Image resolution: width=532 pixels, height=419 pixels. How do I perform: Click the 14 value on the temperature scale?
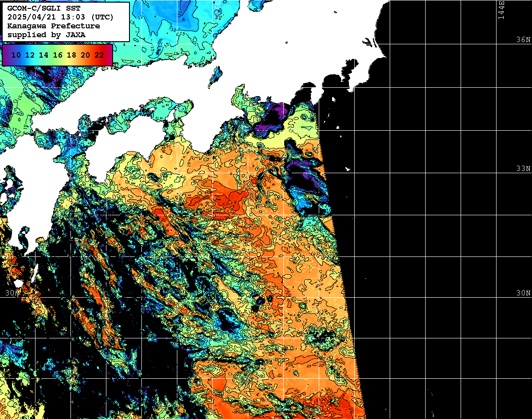(x=44, y=55)
